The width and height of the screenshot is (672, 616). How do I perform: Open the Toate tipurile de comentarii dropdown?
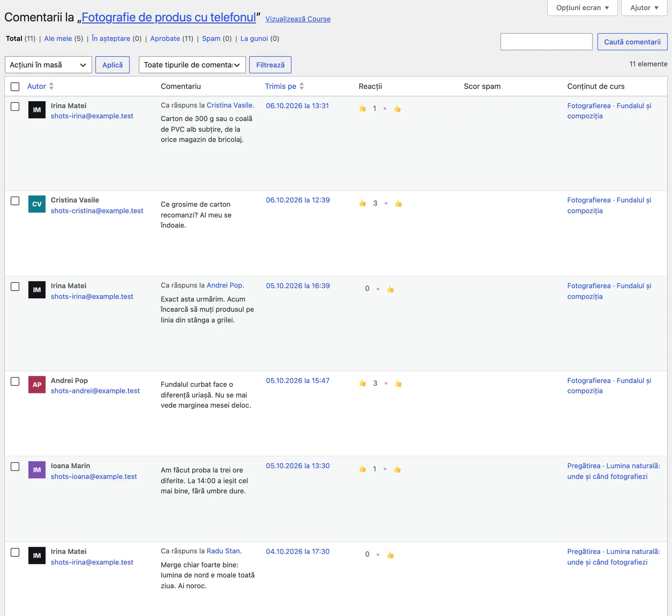pyautogui.click(x=192, y=65)
